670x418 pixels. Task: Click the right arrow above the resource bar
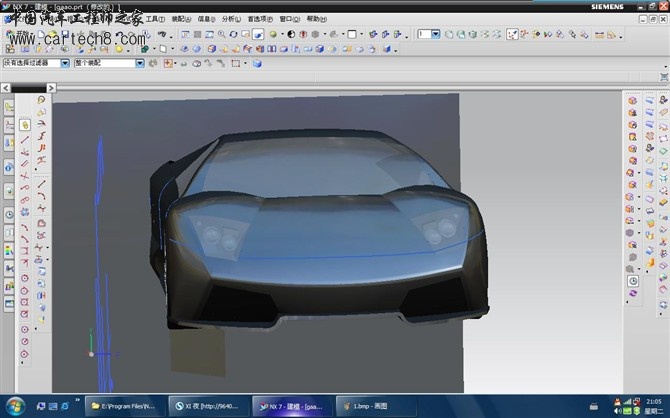click(x=51, y=88)
